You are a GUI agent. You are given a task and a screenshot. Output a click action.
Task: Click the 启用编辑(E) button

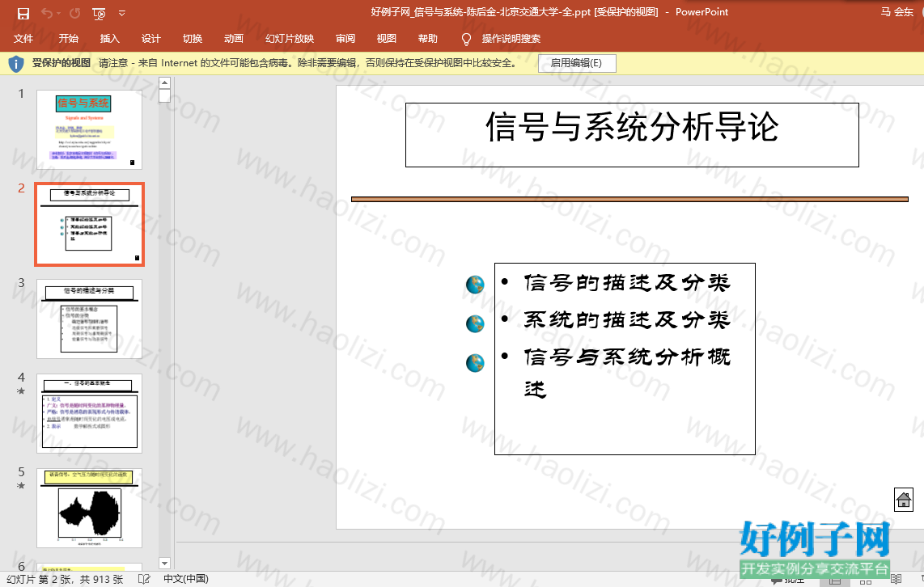pos(577,63)
